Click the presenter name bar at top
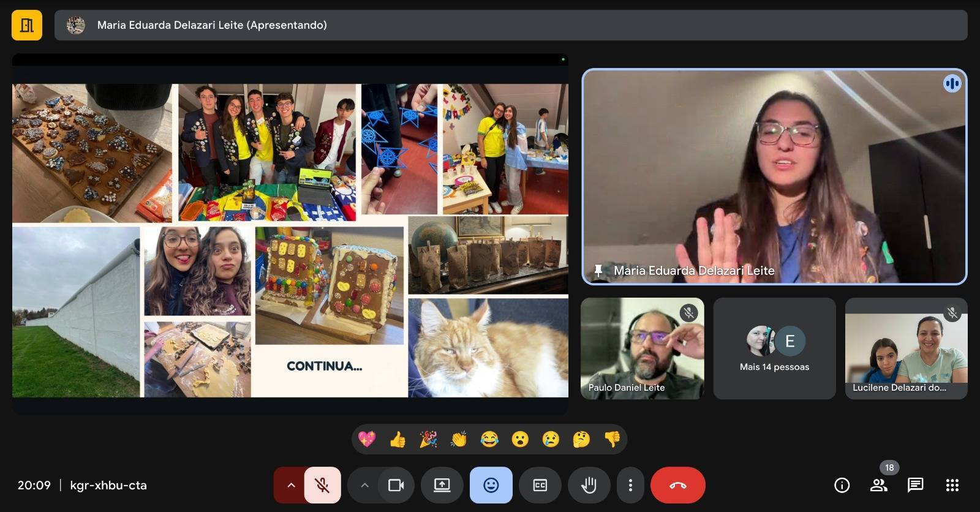980x512 pixels. click(x=510, y=25)
